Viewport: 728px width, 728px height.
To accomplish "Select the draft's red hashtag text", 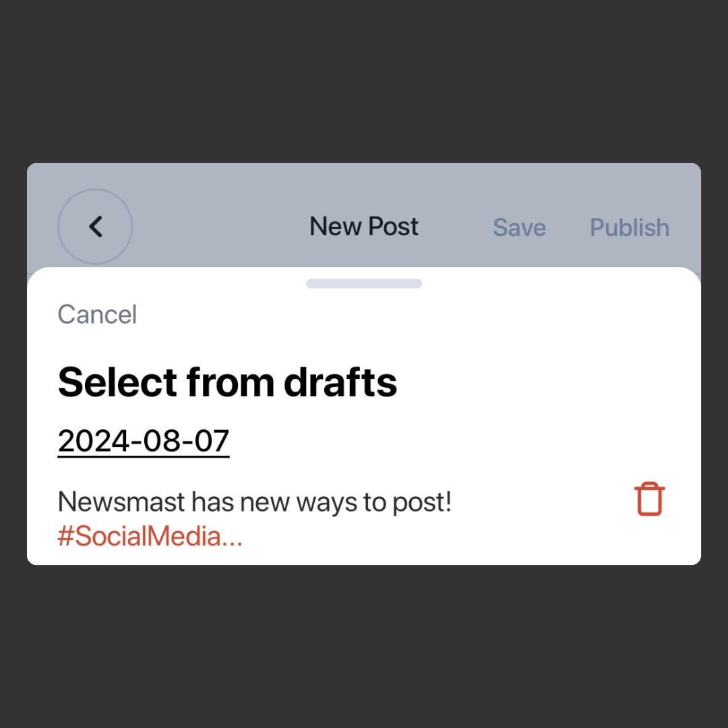I will pyautogui.click(x=150, y=537).
